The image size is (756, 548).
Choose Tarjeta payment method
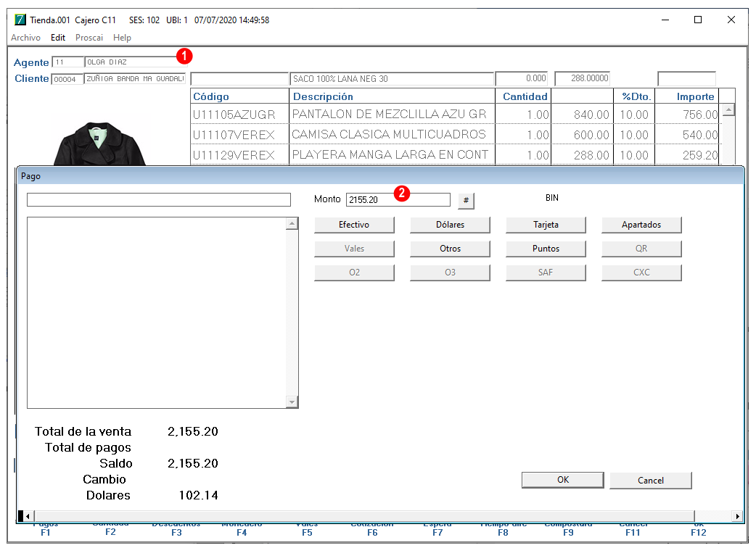546,225
